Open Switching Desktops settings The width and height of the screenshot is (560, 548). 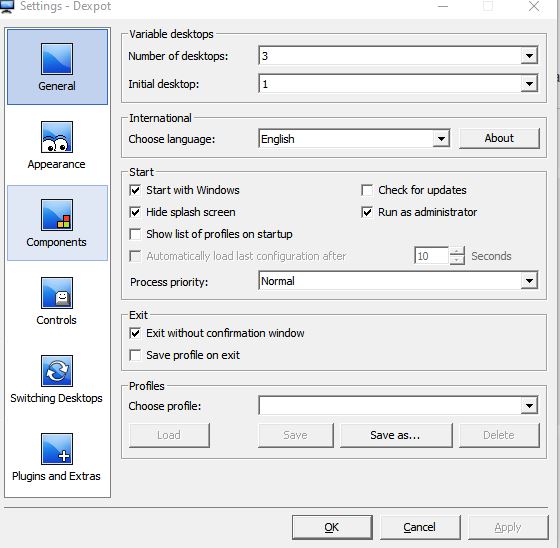click(x=57, y=379)
